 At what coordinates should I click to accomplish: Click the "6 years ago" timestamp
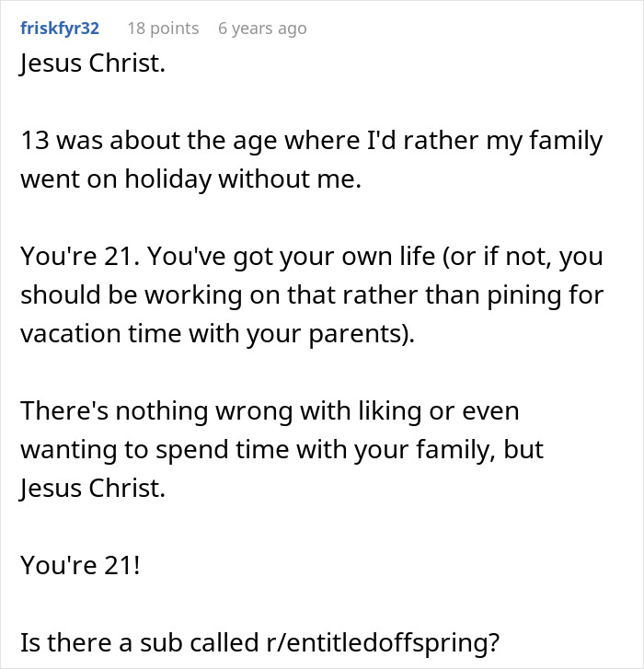click(262, 29)
